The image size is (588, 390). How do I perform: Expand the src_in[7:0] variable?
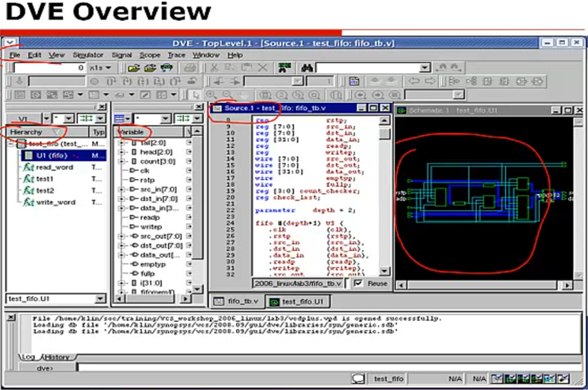122,189
